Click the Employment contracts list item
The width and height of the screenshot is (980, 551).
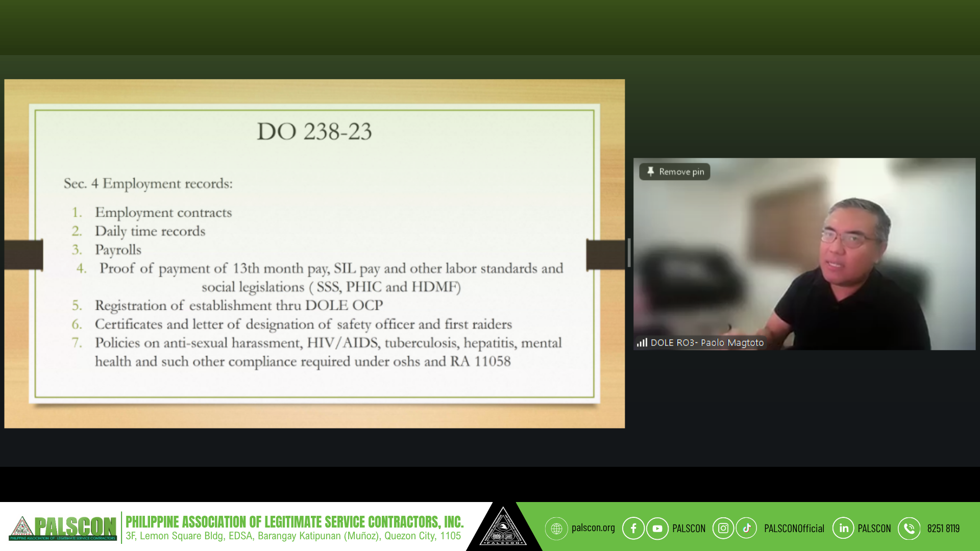click(x=163, y=213)
